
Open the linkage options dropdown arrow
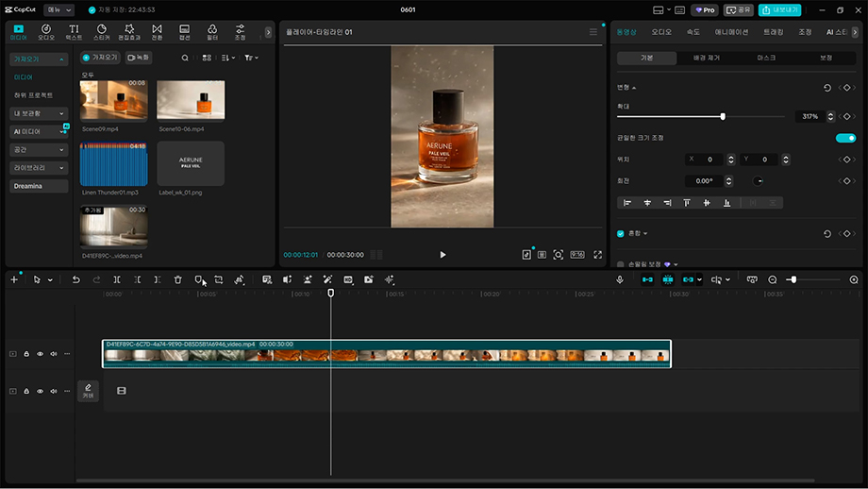[x=699, y=279]
